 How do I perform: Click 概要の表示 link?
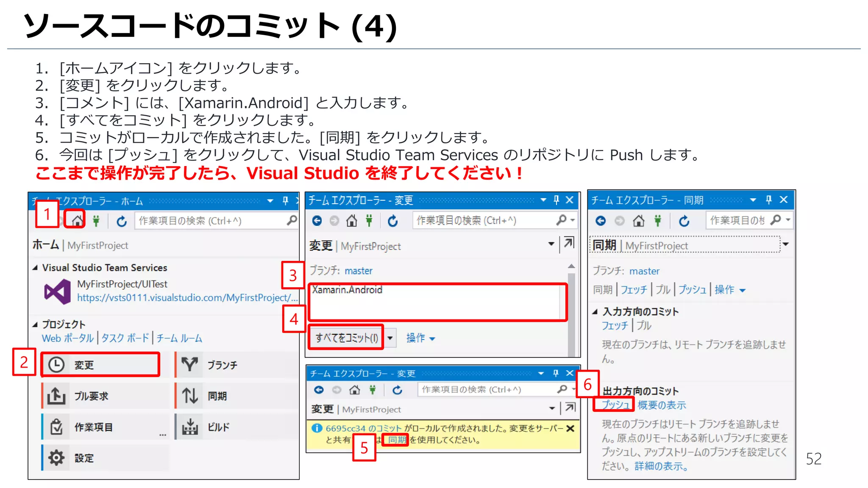tap(662, 405)
